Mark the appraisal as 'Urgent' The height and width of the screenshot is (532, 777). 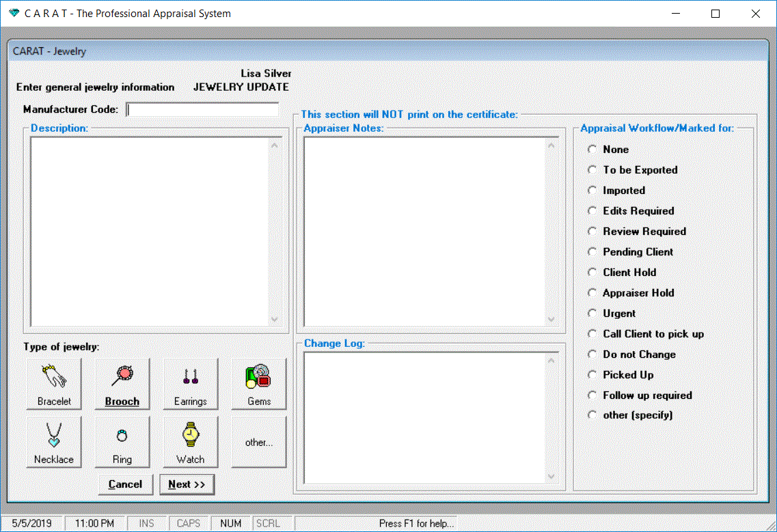(x=592, y=313)
